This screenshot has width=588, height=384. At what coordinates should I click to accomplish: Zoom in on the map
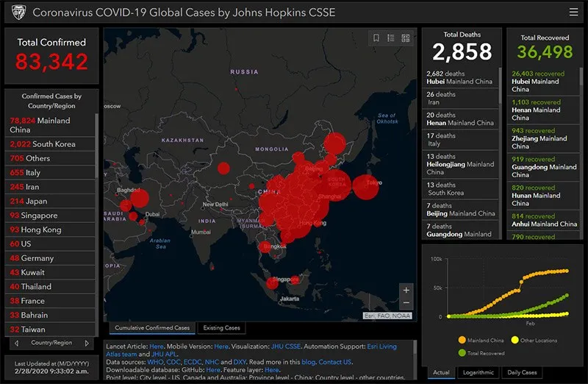406,290
